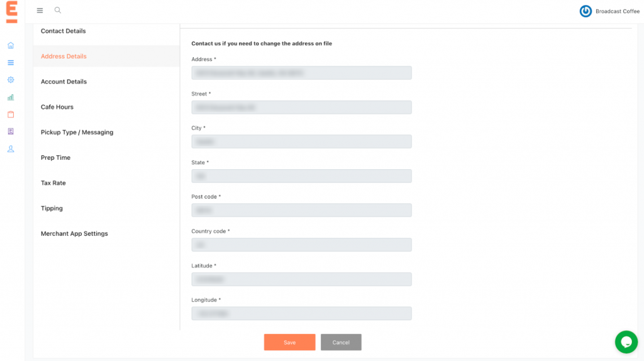Open the bar chart reports icon
Screen dimensions: 644x361
pos(11,97)
